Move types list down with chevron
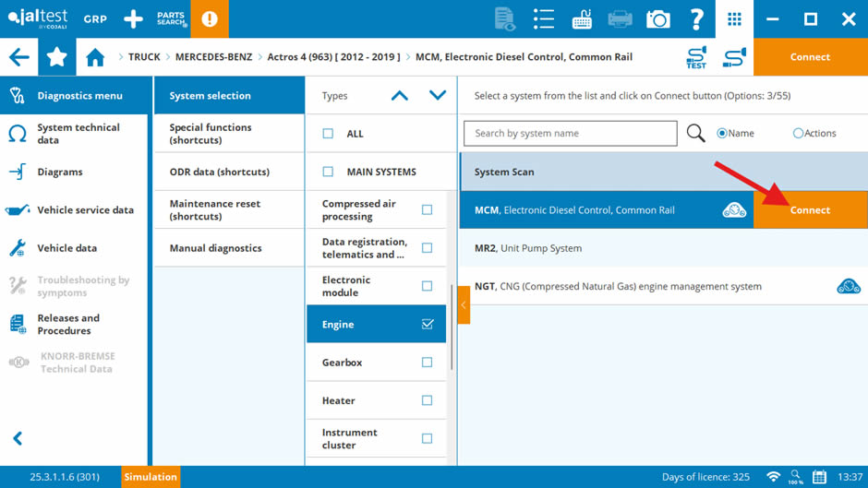Screen dimensions: 868x488 pos(438,96)
